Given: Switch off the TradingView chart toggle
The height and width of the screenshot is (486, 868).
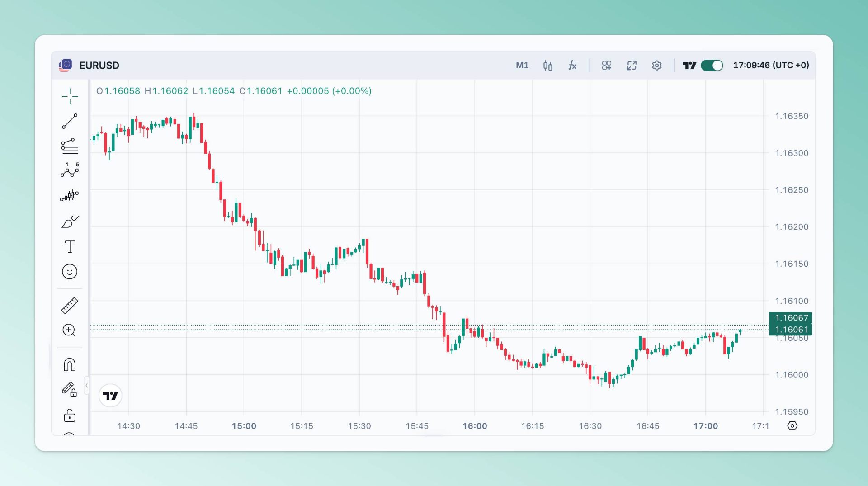Looking at the screenshot, I should (712, 66).
